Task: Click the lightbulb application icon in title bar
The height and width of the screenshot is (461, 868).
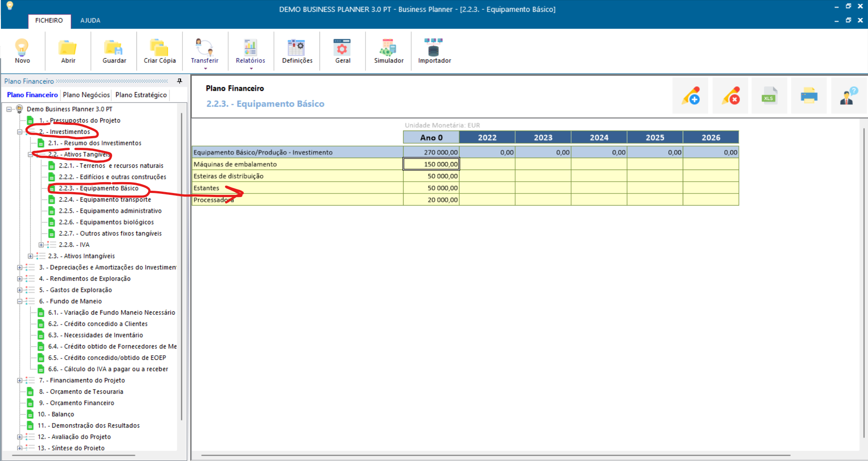Action: 9,5
